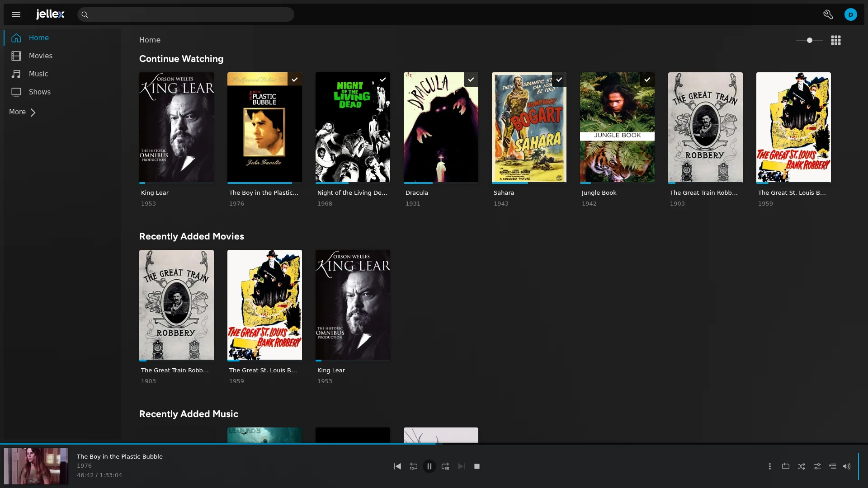Mute the volume
The width and height of the screenshot is (868, 488).
pyautogui.click(x=847, y=466)
